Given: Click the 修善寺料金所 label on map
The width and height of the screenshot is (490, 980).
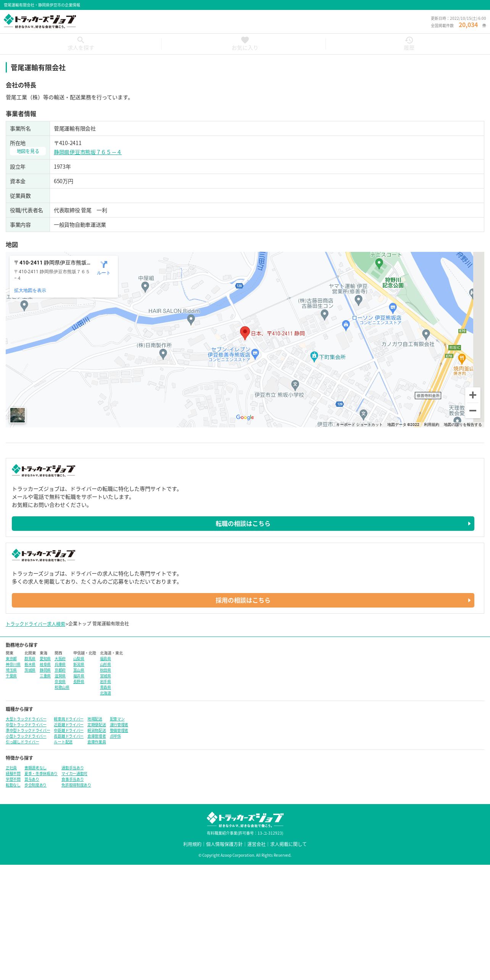Looking at the screenshot, I should click(428, 396).
